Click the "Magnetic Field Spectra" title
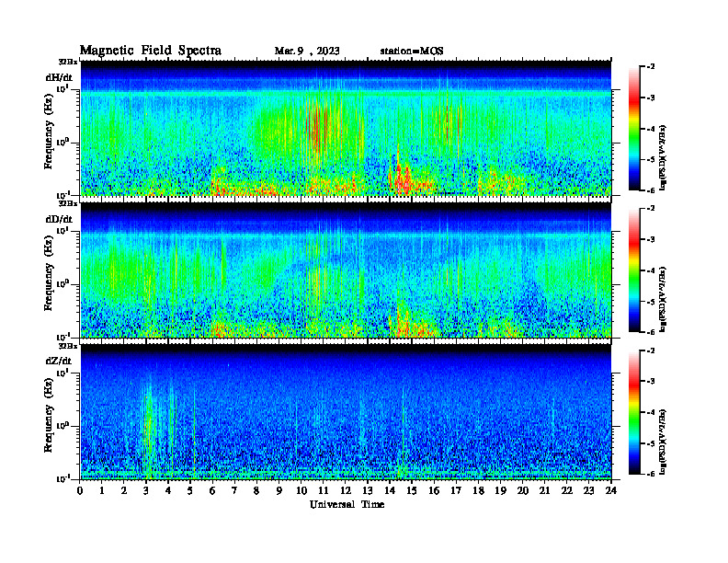Viewport: 728px width, 563px height. (151, 51)
